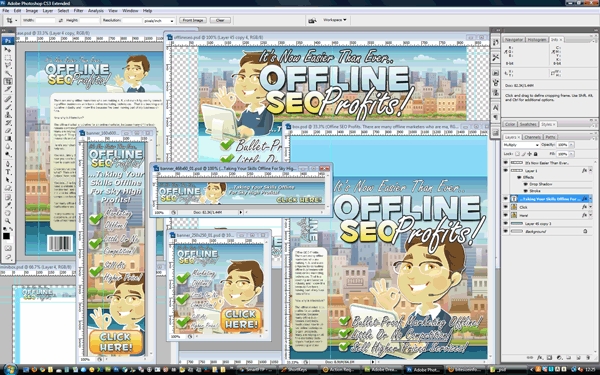The height and width of the screenshot is (375, 600).
Task: Toggle lock transparent pixels in Layers panel
Action: click(517, 154)
